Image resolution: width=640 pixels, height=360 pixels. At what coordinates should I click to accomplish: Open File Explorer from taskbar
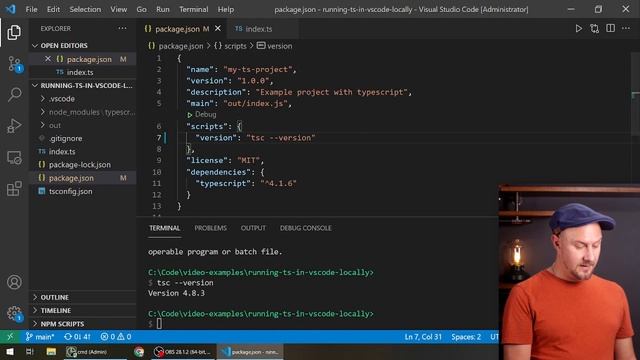click(51, 351)
